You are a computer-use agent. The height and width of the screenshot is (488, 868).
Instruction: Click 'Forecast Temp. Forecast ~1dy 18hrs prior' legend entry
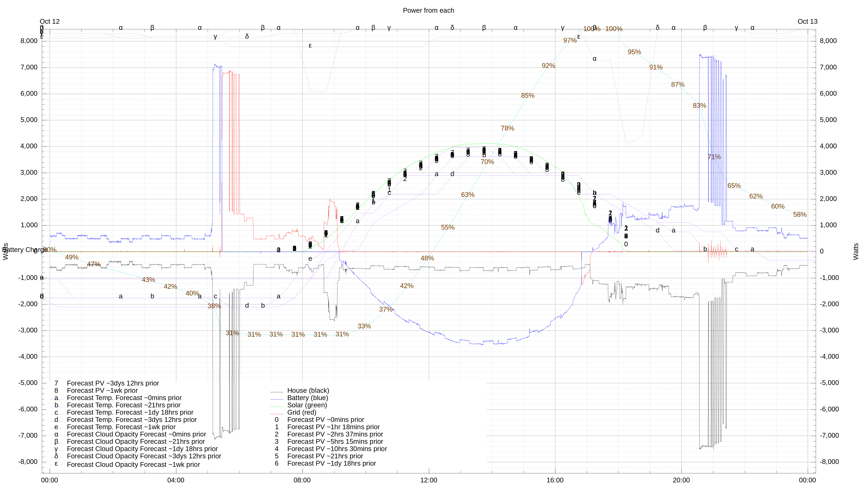click(x=130, y=413)
